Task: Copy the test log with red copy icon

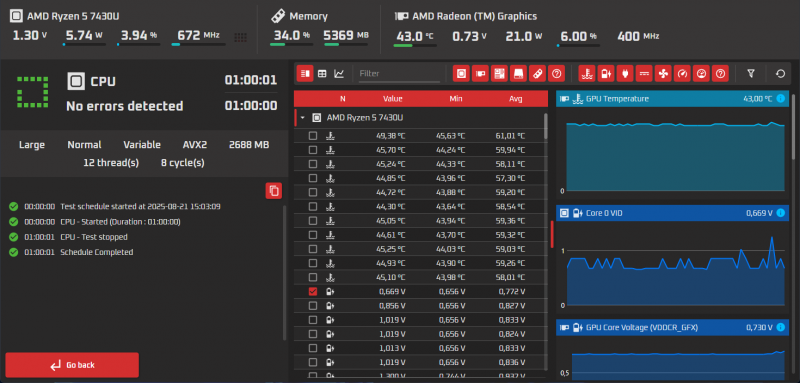Action: [274, 191]
